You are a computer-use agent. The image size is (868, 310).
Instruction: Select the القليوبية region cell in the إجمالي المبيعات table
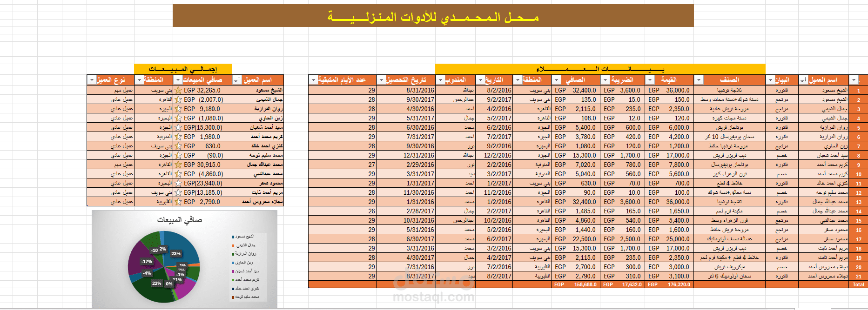[154, 202]
